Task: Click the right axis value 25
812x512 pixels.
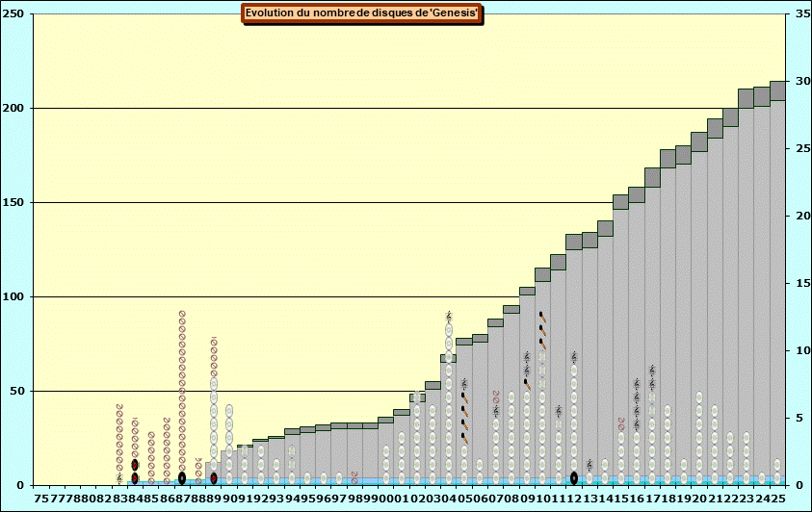Action: (803, 148)
